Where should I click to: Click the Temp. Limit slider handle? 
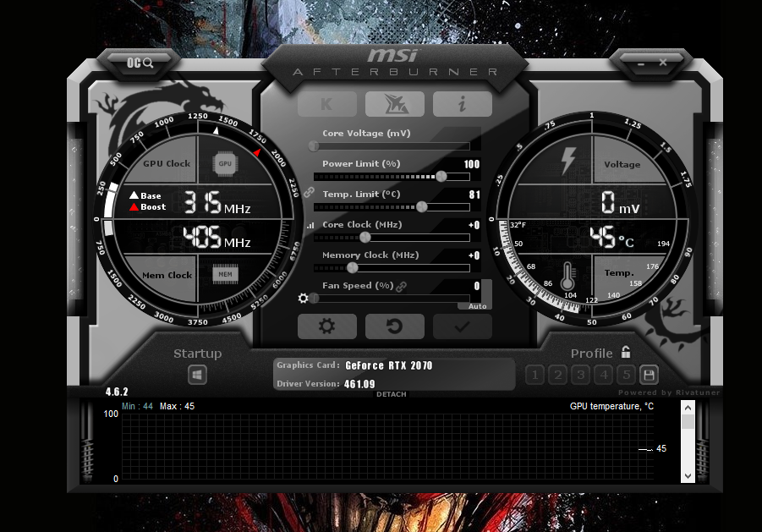[422, 207]
